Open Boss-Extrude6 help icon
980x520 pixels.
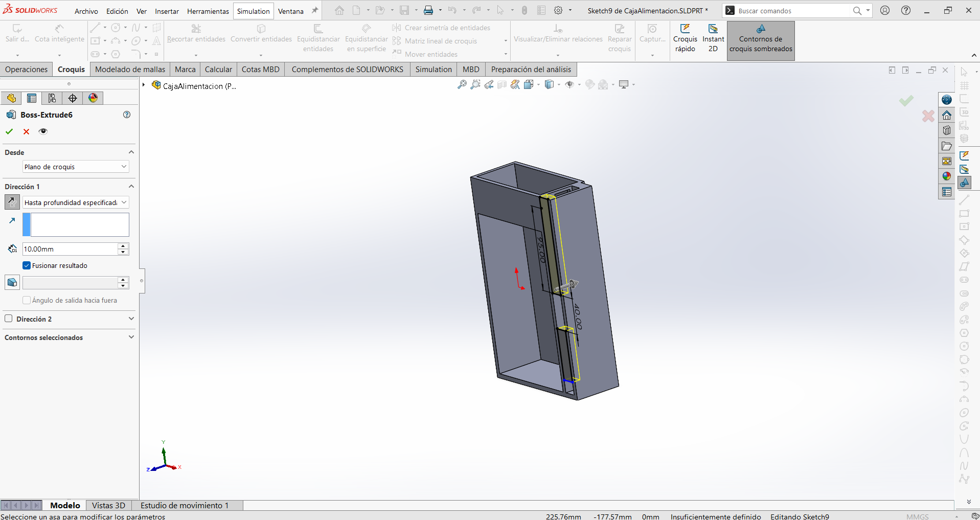(x=127, y=115)
